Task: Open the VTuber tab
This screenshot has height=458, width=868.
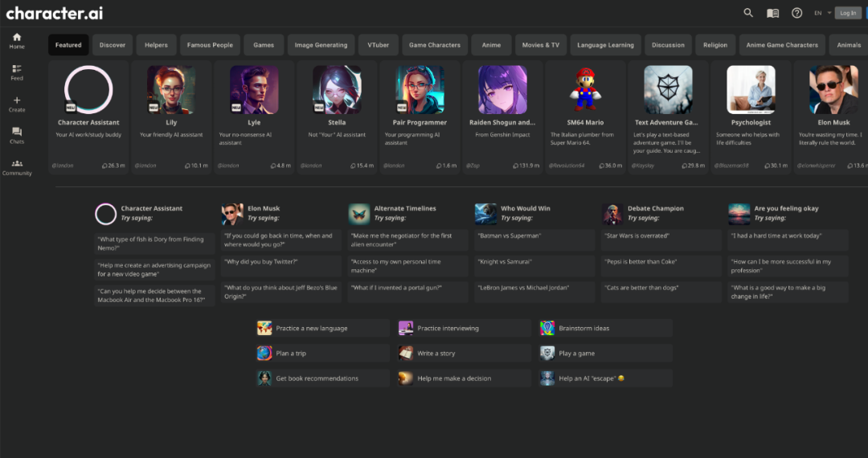Action: click(378, 45)
